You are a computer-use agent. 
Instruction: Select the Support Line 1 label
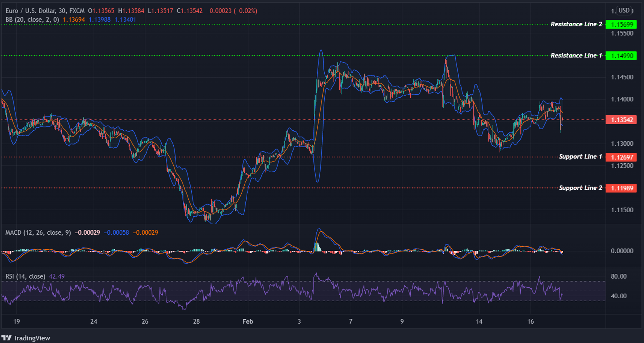coord(581,156)
